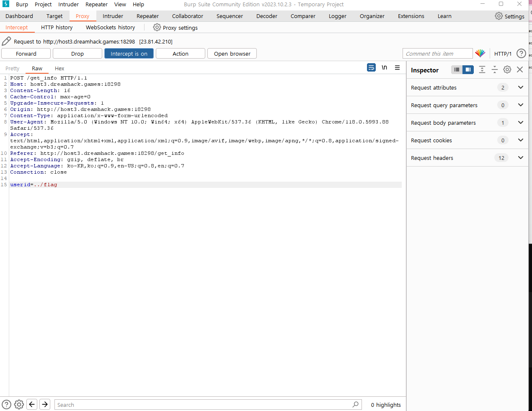
Task: Switch to the Sequencer tab
Action: click(x=230, y=16)
